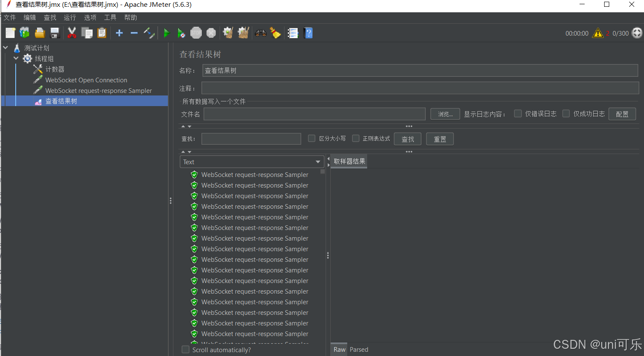The width and height of the screenshot is (644, 356).
Task: Click the remote engines status icon
Action: [x=637, y=33]
